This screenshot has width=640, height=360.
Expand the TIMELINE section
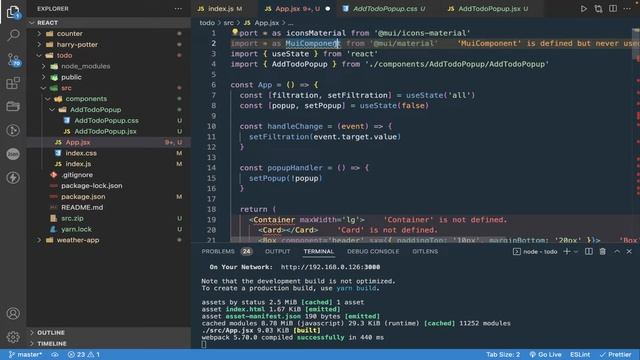point(51,344)
